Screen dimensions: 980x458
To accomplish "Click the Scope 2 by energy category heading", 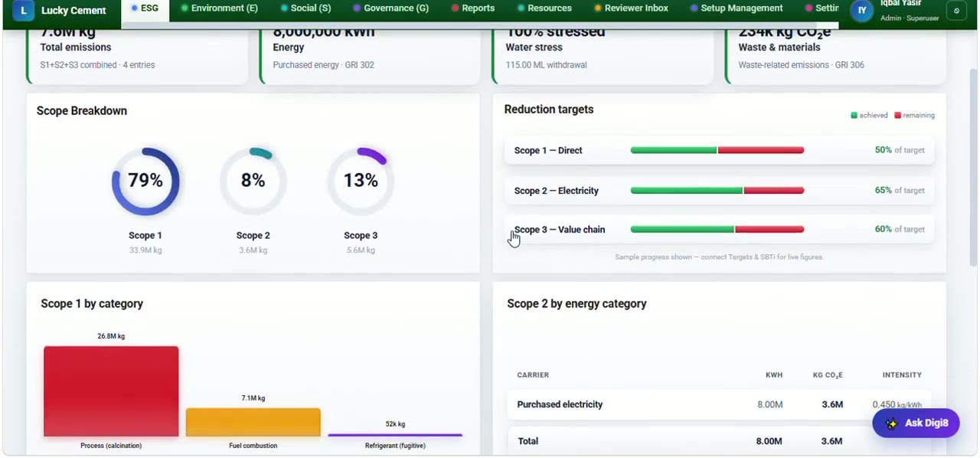I will click(x=577, y=304).
